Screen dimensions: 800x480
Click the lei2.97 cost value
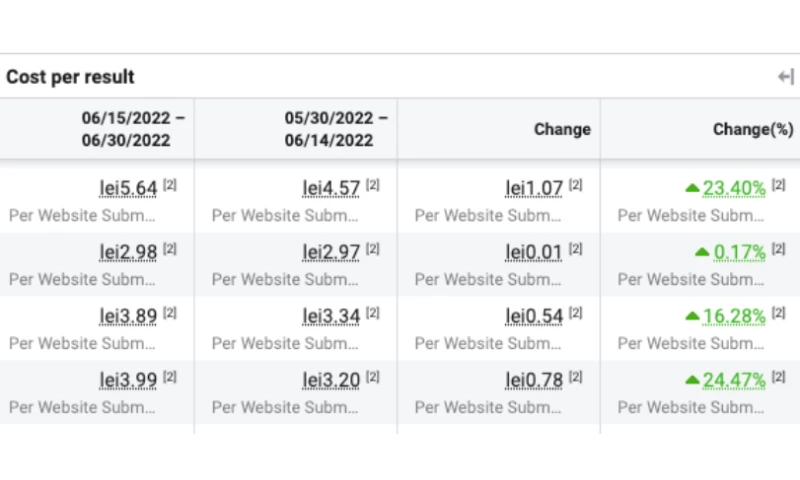point(331,252)
